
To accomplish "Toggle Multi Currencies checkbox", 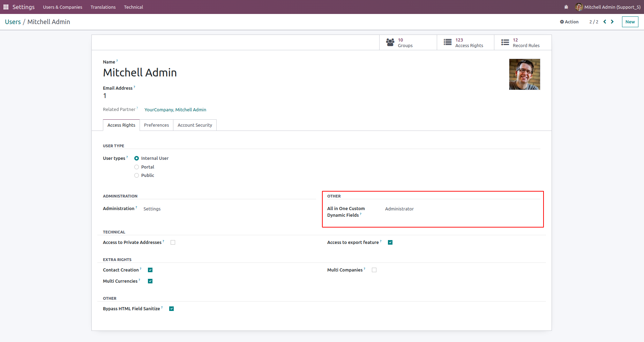I will (x=150, y=281).
